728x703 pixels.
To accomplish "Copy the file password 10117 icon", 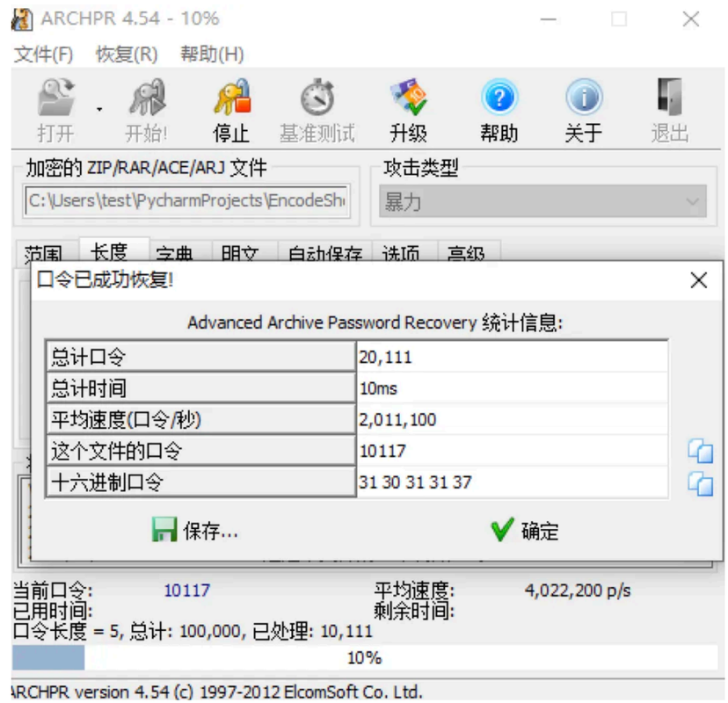I will coord(701,451).
